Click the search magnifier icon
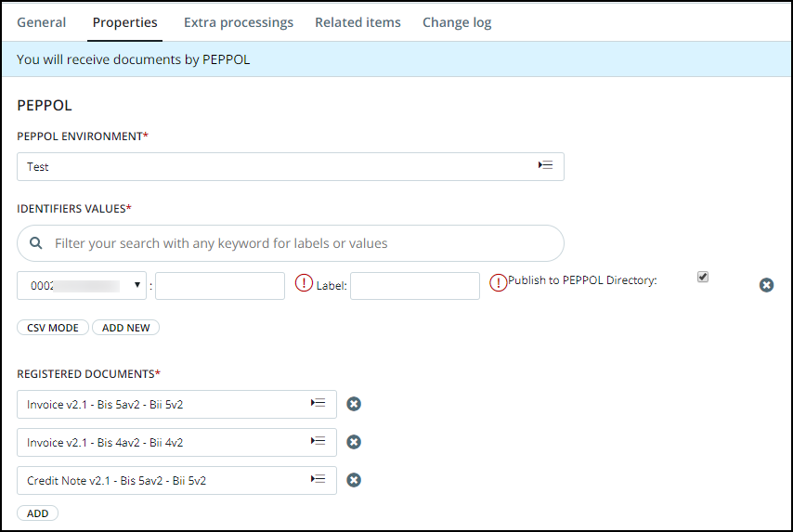The image size is (793, 532). click(x=36, y=243)
